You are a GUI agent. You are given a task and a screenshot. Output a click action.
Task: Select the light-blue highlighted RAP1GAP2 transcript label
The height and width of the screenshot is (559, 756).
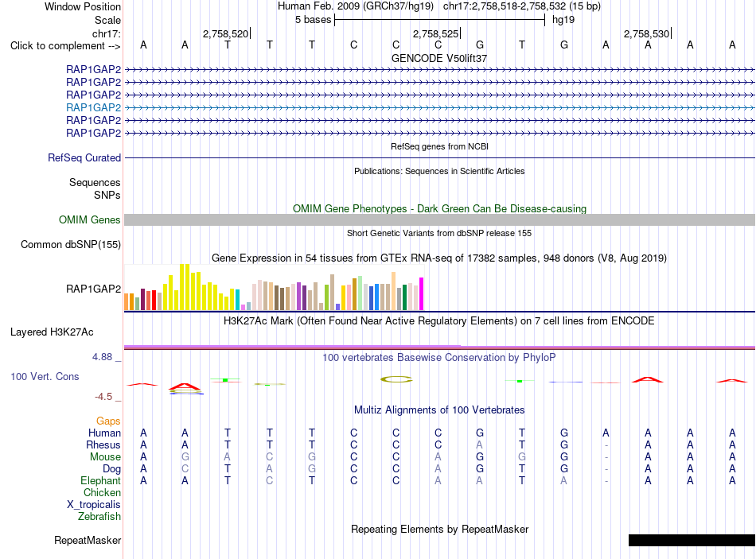[x=94, y=107]
